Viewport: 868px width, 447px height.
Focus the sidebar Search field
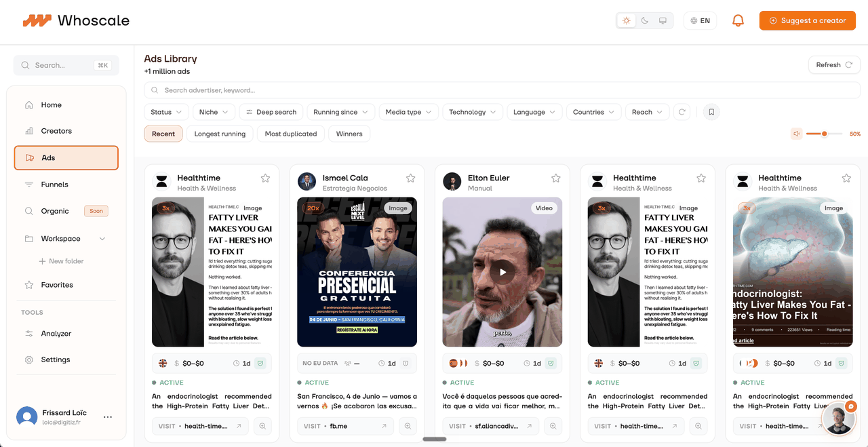66,65
